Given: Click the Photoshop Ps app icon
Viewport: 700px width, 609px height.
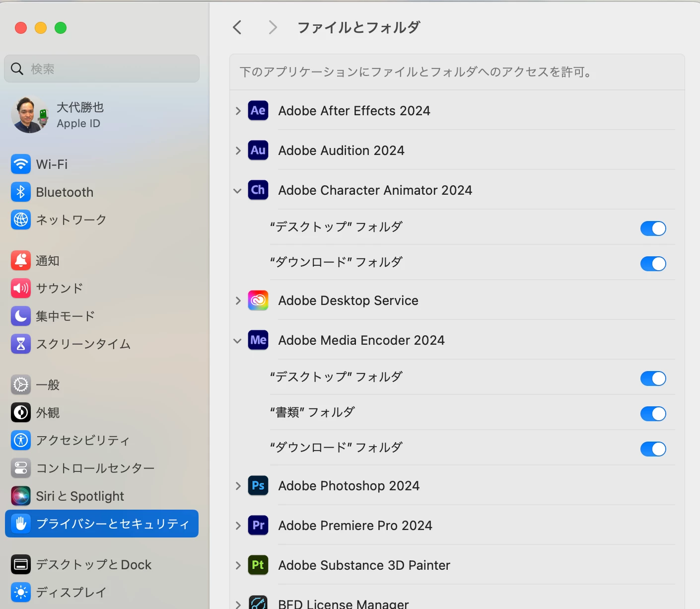Looking at the screenshot, I should (258, 485).
